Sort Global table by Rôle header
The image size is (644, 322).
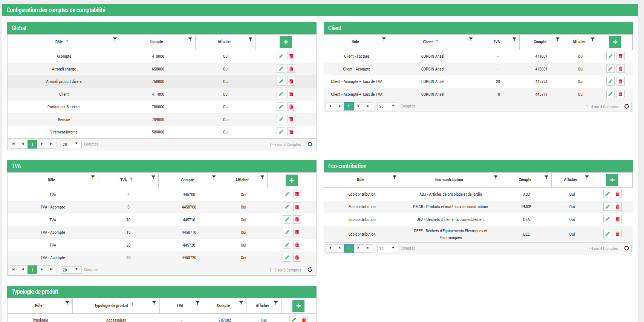[59, 42]
